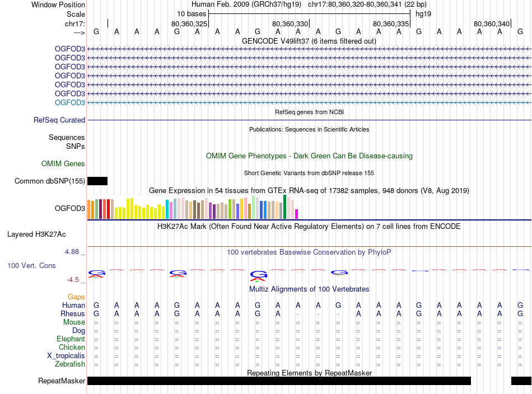Select the short RepeatMasker block at right edge

[521, 381]
